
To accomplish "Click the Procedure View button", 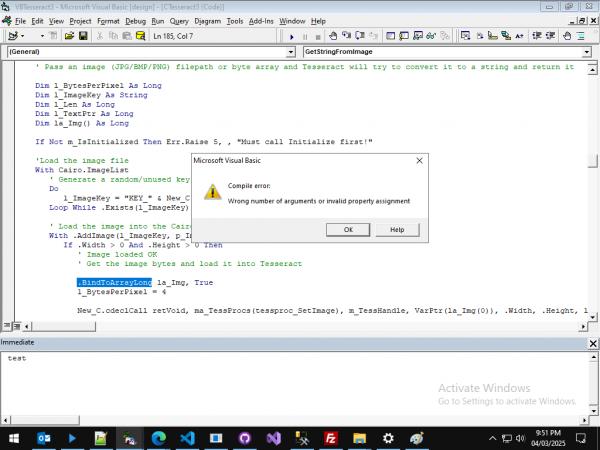I will click(x=7, y=326).
